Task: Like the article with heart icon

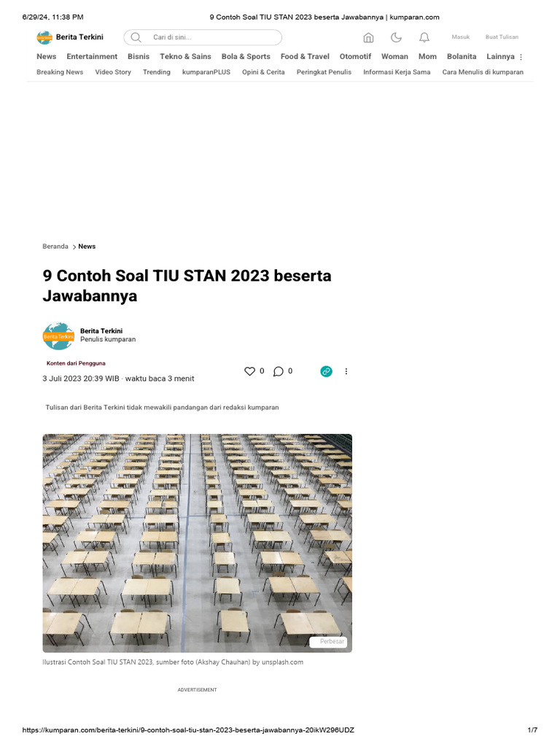Action: pyautogui.click(x=249, y=371)
